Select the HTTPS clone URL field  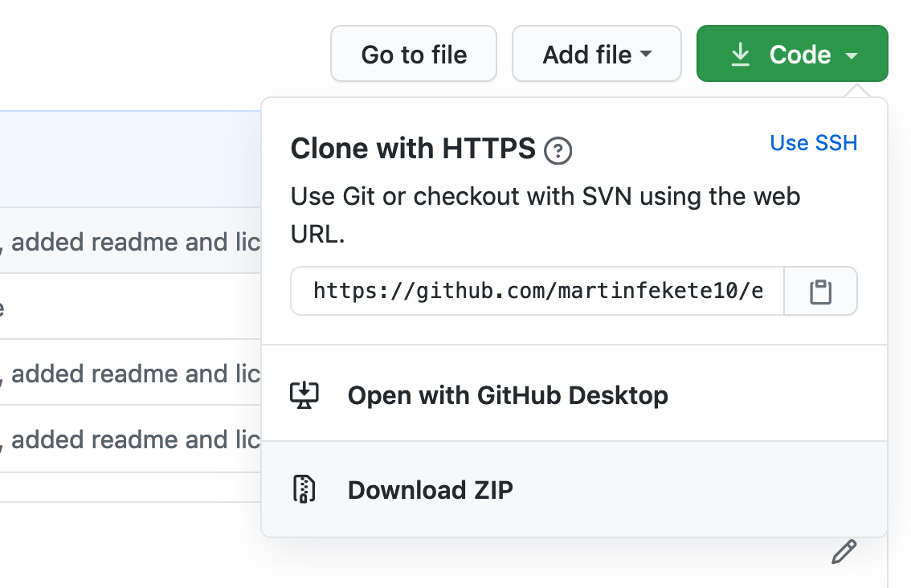point(537,291)
